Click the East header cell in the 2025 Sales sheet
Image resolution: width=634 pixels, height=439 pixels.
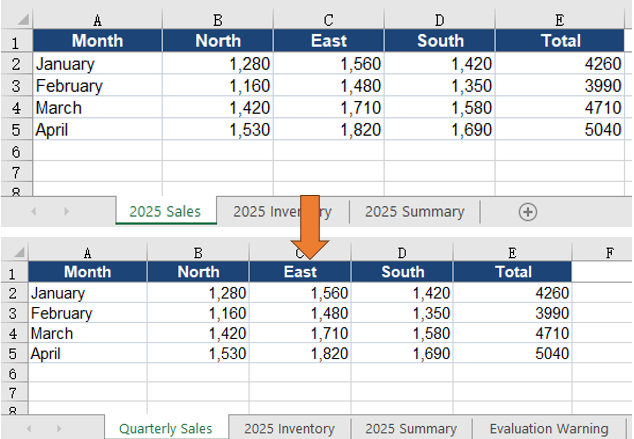tap(329, 40)
